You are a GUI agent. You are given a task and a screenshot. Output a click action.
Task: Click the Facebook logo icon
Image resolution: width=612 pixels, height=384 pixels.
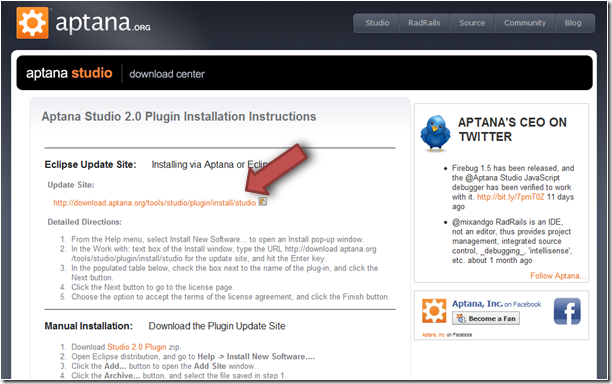click(x=567, y=311)
